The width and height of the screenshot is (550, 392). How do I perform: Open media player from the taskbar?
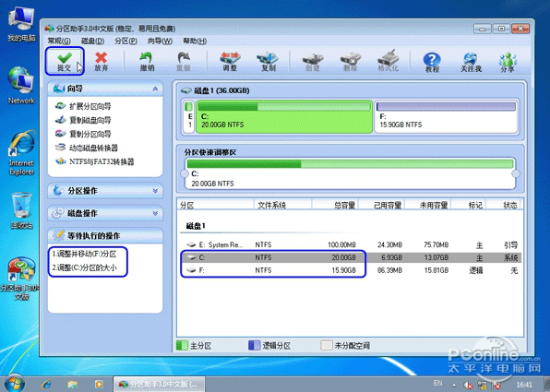point(99,385)
